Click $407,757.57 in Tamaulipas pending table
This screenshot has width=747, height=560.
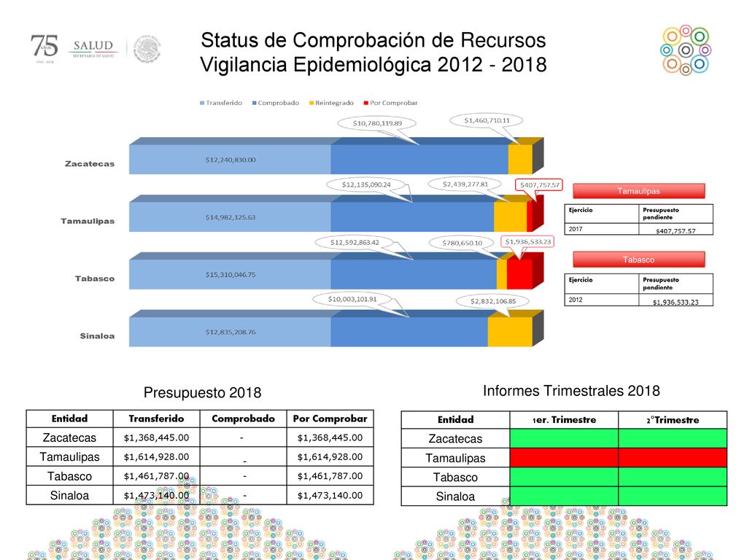tap(676, 231)
